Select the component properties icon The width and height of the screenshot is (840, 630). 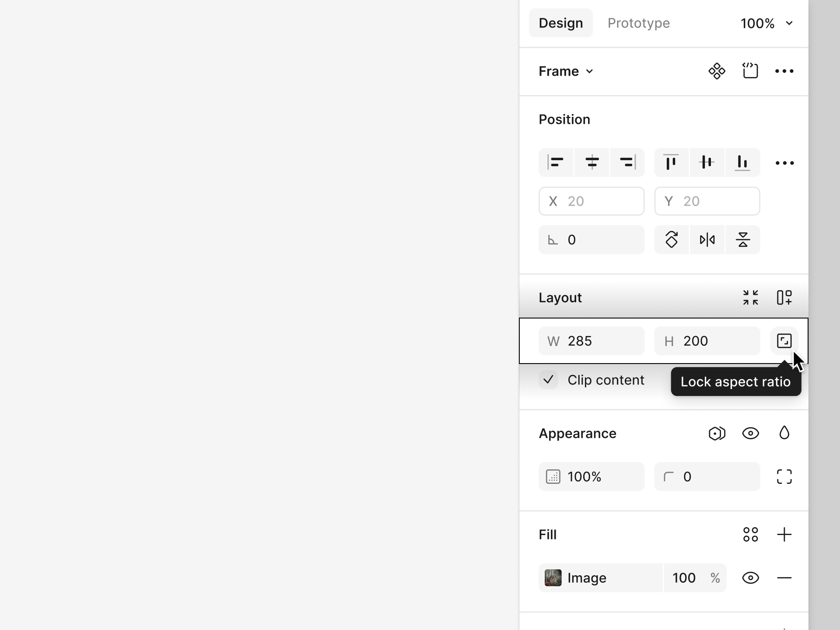[716, 71]
